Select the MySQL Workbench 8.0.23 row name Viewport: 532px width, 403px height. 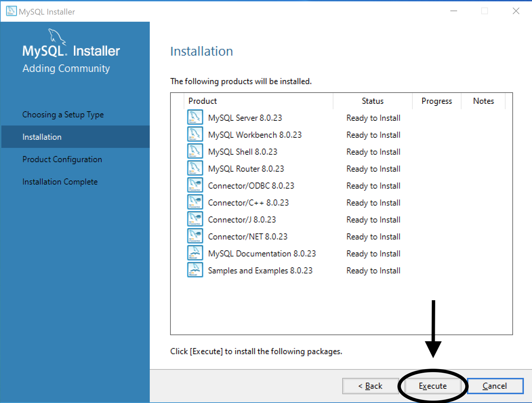[x=255, y=135]
